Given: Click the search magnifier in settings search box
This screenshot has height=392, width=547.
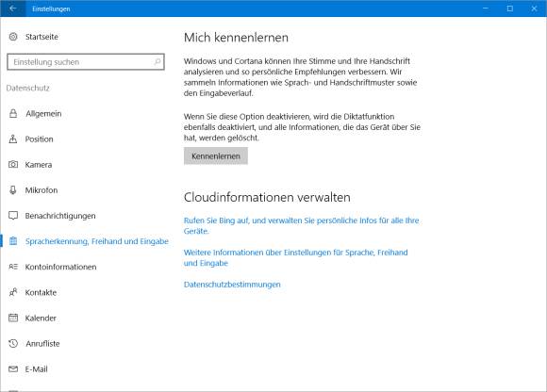Looking at the screenshot, I should pos(157,61).
